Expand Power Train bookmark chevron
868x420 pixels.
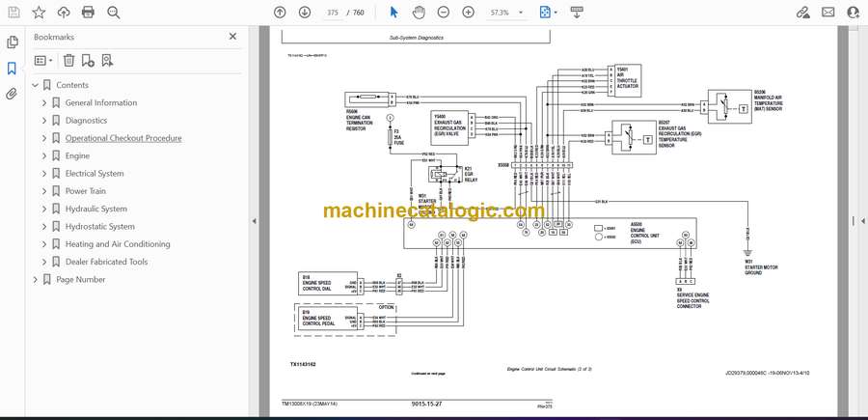pos(44,191)
